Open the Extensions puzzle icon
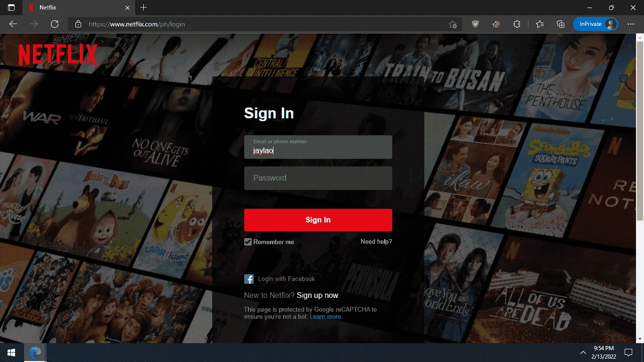 [x=517, y=24]
